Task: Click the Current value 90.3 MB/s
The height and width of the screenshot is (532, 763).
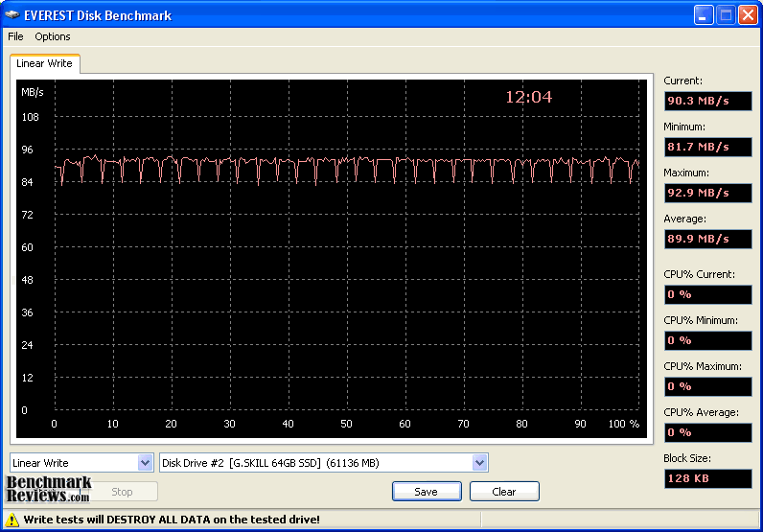Action: point(707,101)
